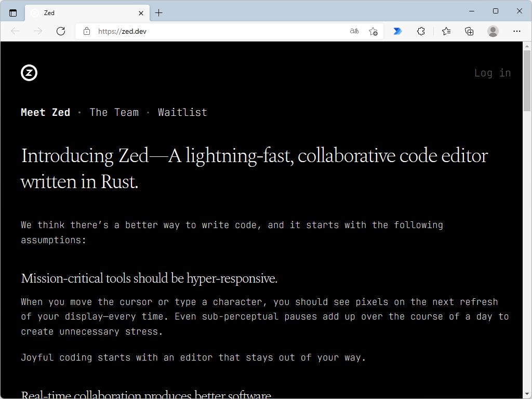Viewport: 532px width, 399px height.
Task: Select Meet Zed in the navigation
Action: [x=46, y=112]
